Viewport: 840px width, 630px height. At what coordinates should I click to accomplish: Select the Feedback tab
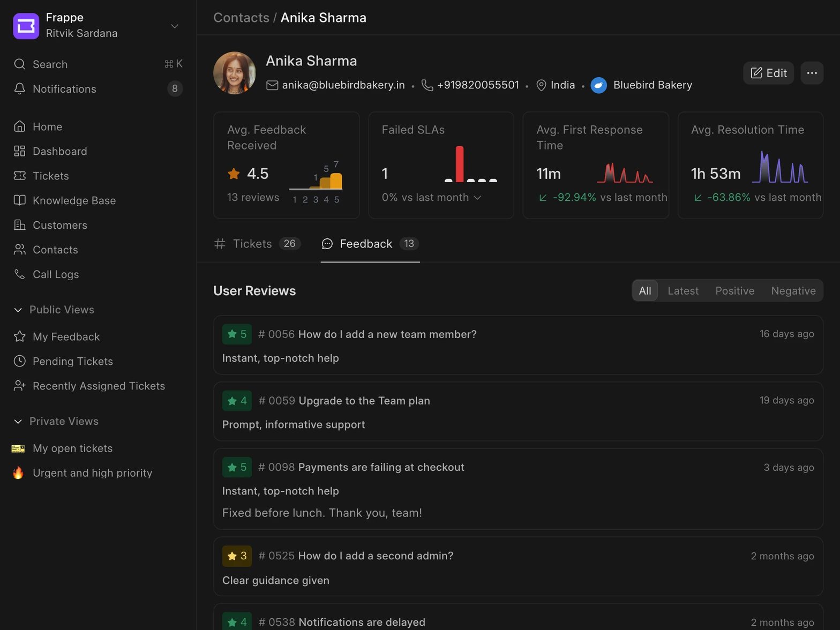click(370, 244)
